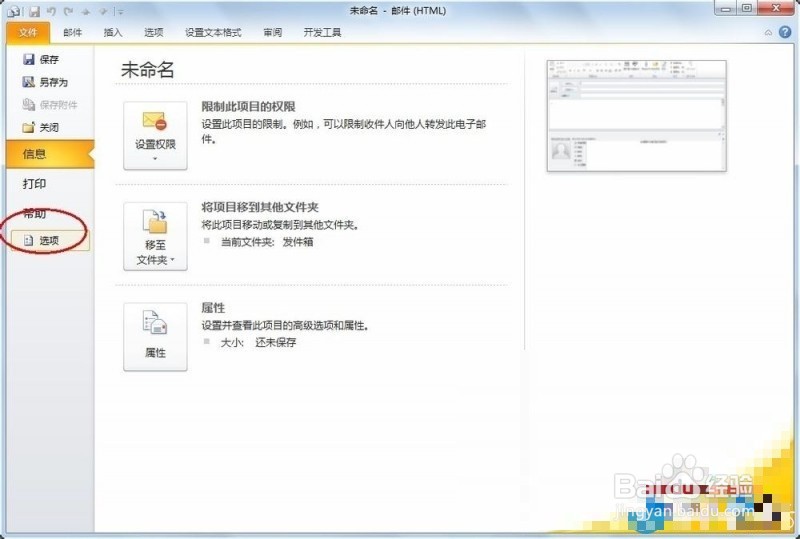Click the Next Item down arrow
Screen dimensions: 800x539
pyautogui.click(x=103, y=11)
